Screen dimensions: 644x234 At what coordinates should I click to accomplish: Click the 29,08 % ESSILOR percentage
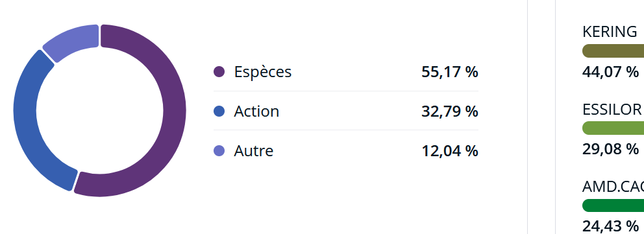611,149
